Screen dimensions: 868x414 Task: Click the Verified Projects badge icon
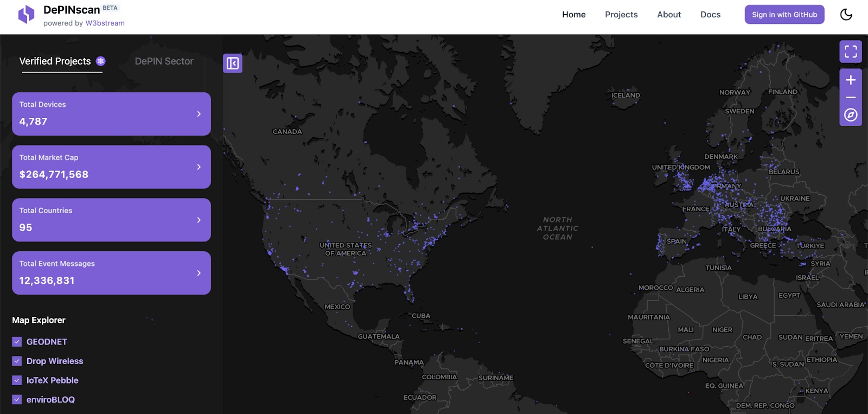point(101,61)
